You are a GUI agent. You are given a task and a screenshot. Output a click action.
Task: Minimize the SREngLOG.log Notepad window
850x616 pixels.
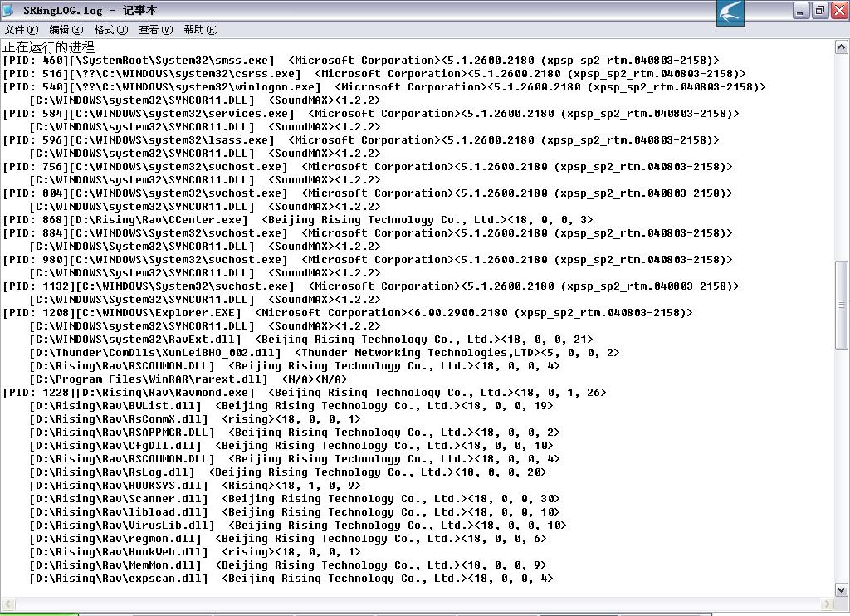(x=801, y=10)
